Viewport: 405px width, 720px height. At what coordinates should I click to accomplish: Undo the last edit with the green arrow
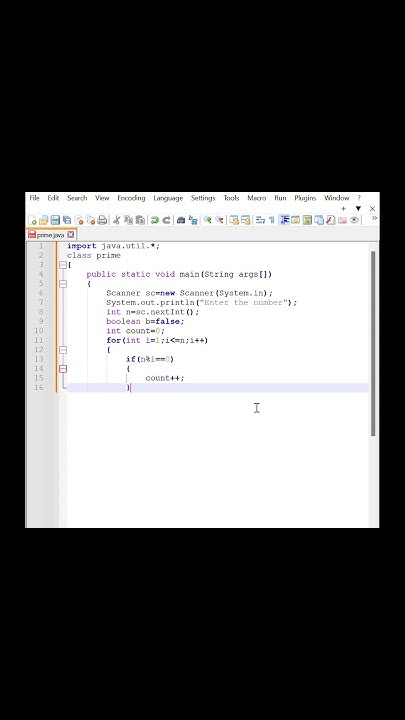pyautogui.click(x=155, y=220)
